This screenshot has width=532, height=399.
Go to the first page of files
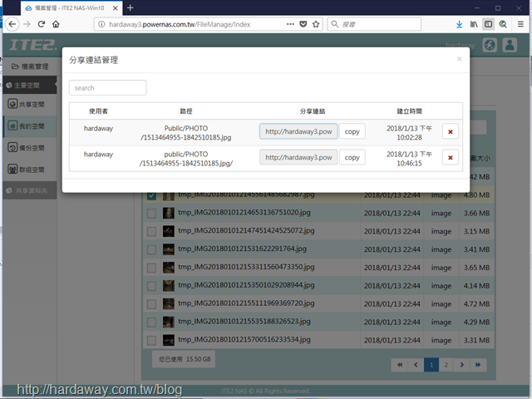click(x=400, y=365)
